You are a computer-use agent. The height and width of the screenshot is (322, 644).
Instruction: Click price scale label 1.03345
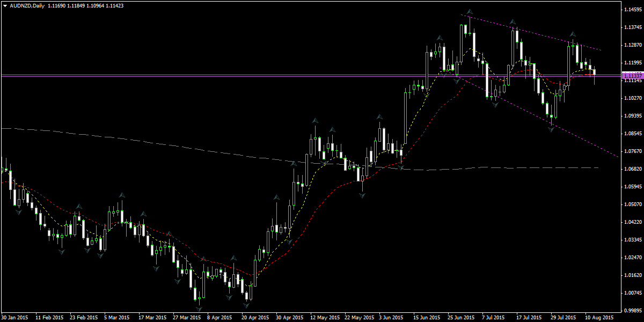(x=633, y=240)
